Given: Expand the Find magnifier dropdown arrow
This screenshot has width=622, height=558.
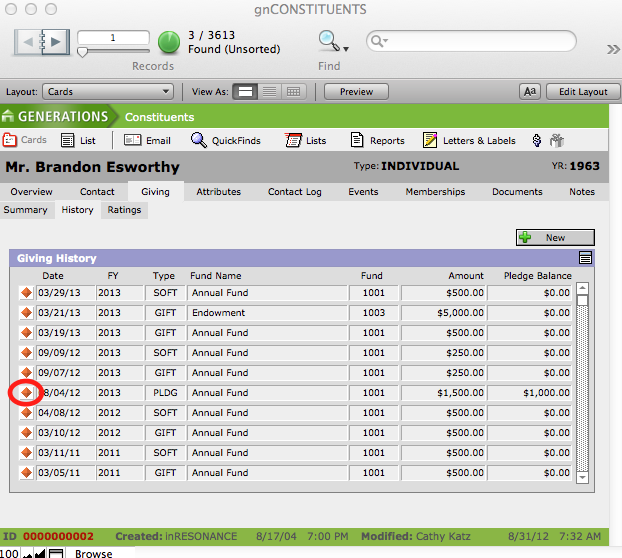Looking at the screenshot, I should click(346, 48).
